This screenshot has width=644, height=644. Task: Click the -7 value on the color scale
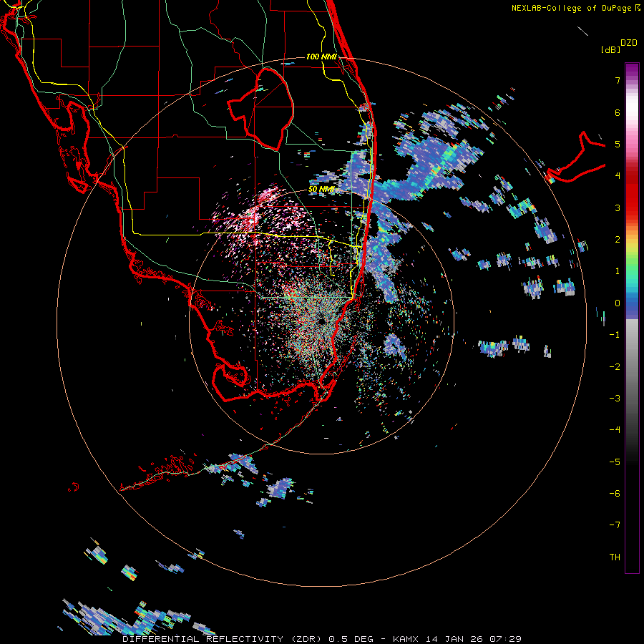[615, 525]
